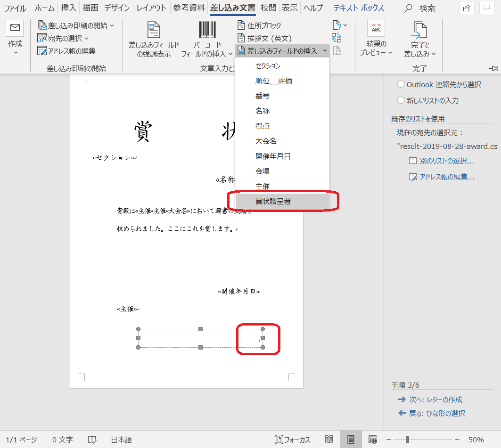Click the バーコードフィールドの挿入 barcode icon

click(207, 30)
